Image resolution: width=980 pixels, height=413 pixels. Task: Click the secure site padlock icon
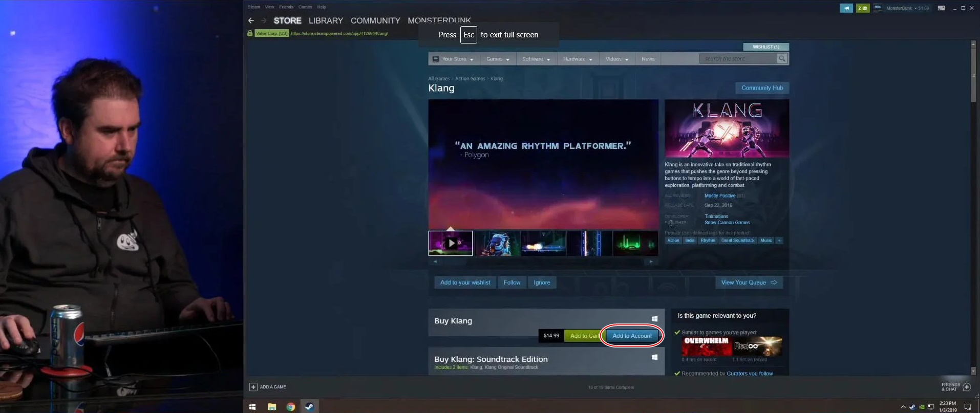point(250,33)
